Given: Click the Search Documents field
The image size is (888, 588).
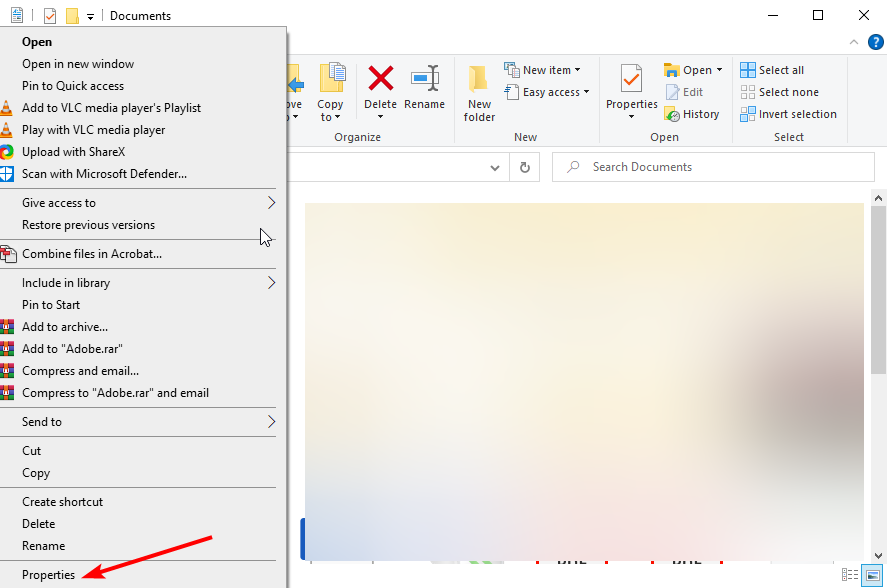Looking at the screenshot, I should tap(714, 167).
